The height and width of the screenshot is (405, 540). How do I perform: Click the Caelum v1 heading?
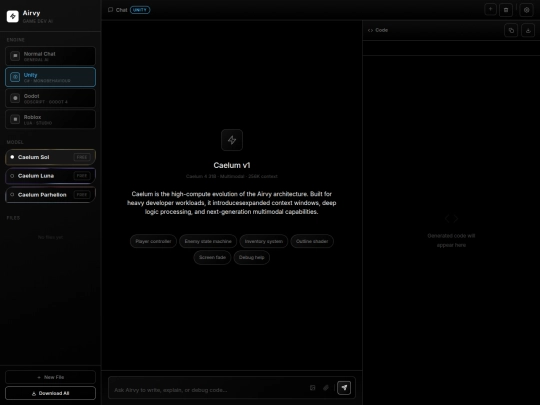point(232,165)
